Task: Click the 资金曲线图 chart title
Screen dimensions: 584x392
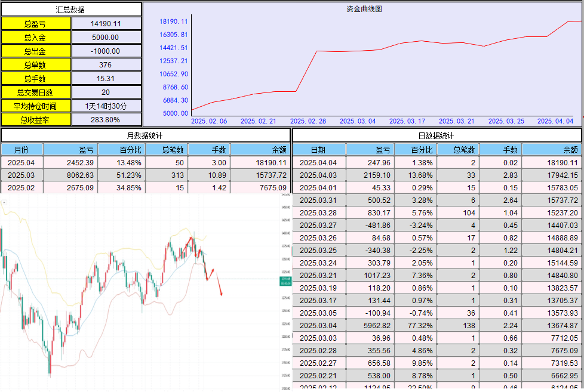Action: [364, 9]
